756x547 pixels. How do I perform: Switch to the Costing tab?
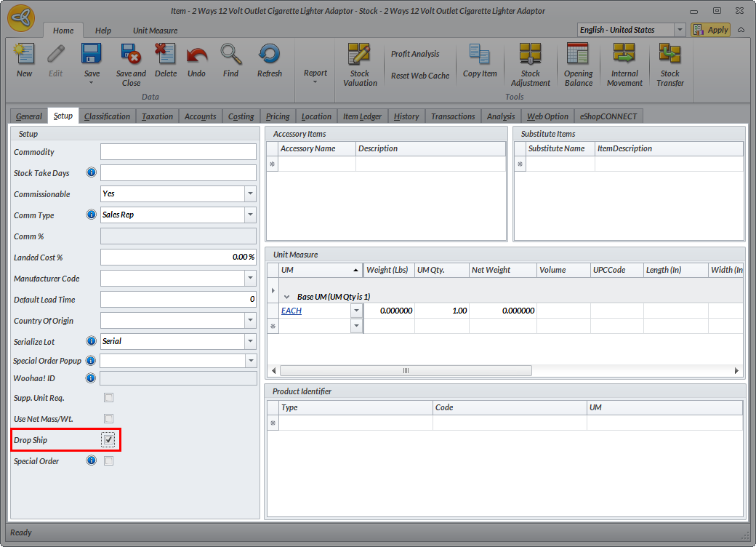tap(241, 116)
